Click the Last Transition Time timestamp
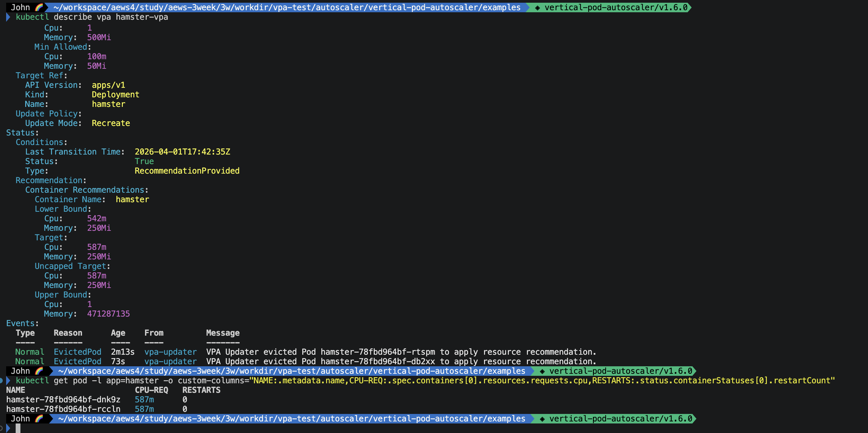868x433 pixels. click(182, 151)
